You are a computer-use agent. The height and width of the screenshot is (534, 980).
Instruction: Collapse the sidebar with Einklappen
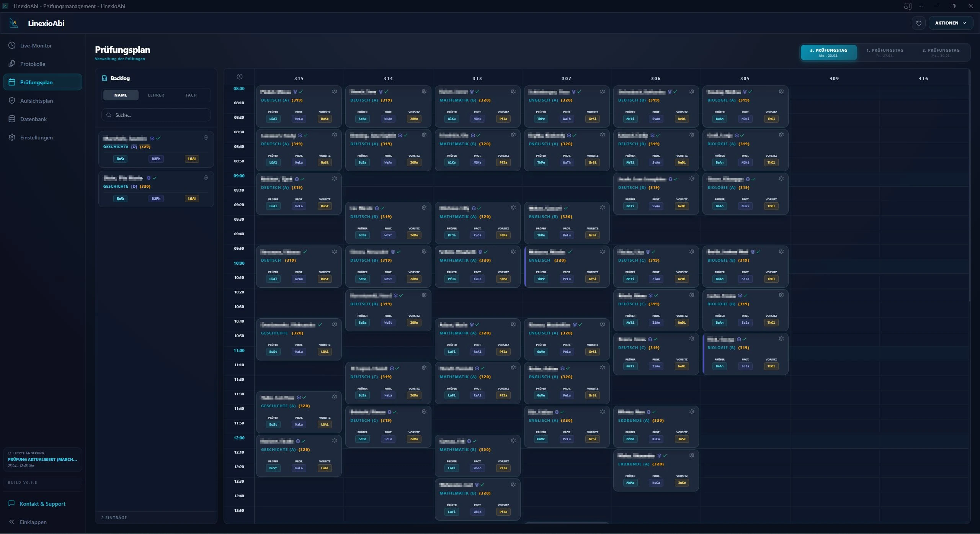pyautogui.click(x=33, y=522)
